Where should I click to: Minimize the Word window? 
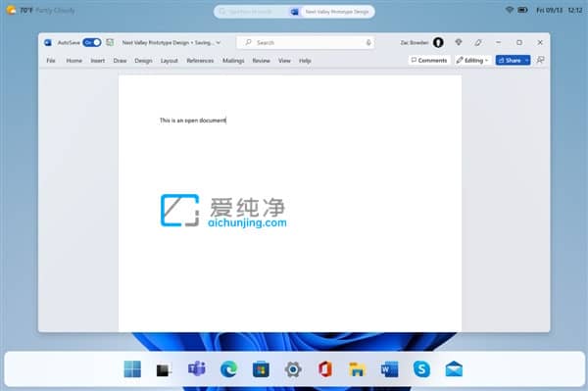coord(499,42)
